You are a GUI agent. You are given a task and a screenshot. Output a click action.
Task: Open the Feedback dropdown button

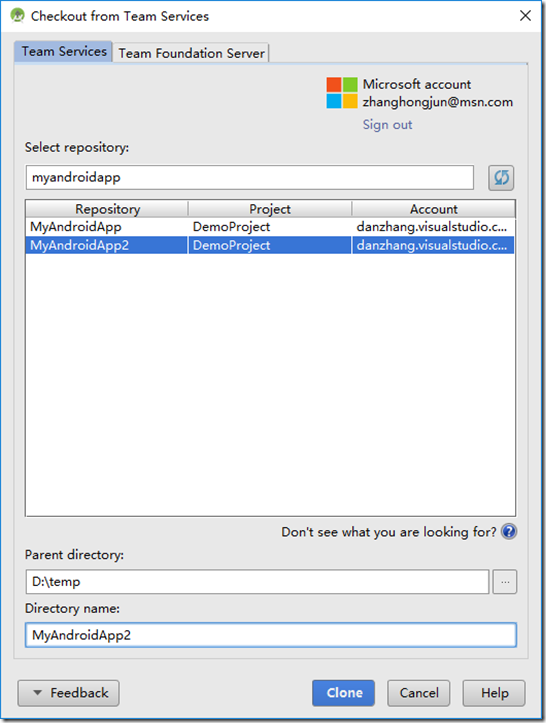click(68, 693)
